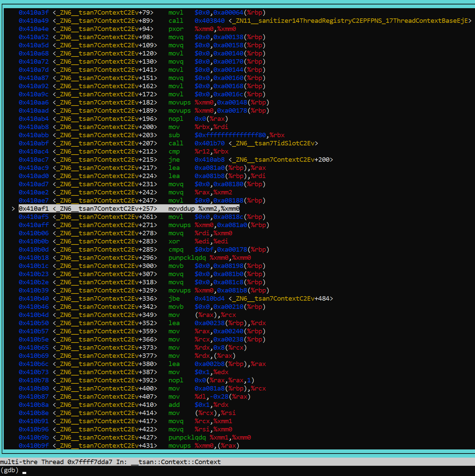The height and width of the screenshot is (476, 475).
Task: Click add $0x1,%rdx operands
Action: coord(211,405)
